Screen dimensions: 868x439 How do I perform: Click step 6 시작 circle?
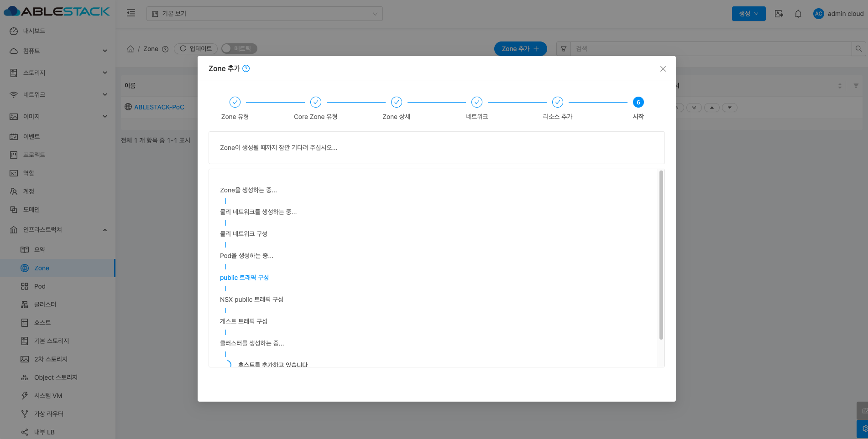pyautogui.click(x=638, y=102)
